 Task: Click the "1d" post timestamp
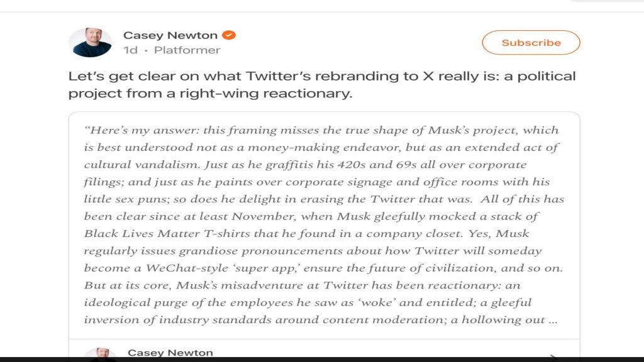coord(130,50)
